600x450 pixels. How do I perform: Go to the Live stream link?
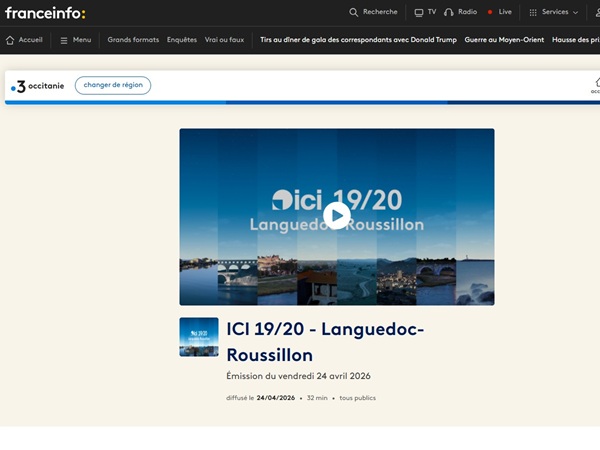(505, 12)
